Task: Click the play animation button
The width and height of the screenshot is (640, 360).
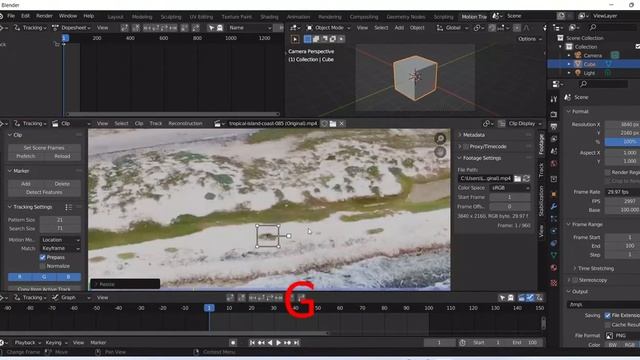Action: pyautogui.click(x=279, y=343)
